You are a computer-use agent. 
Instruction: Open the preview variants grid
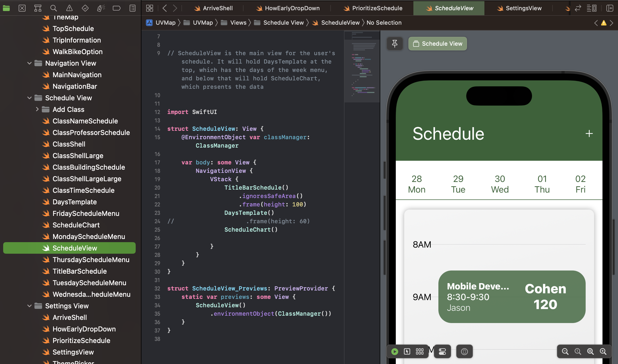pyautogui.click(x=420, y=351)
